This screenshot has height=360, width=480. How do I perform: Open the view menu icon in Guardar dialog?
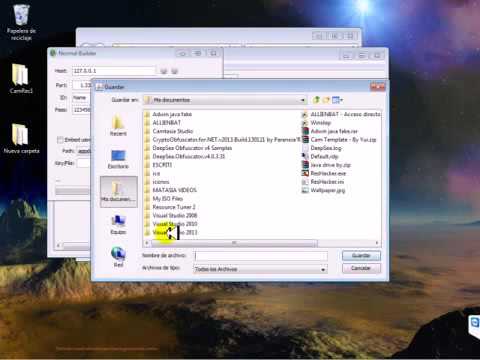click(337, 100)
